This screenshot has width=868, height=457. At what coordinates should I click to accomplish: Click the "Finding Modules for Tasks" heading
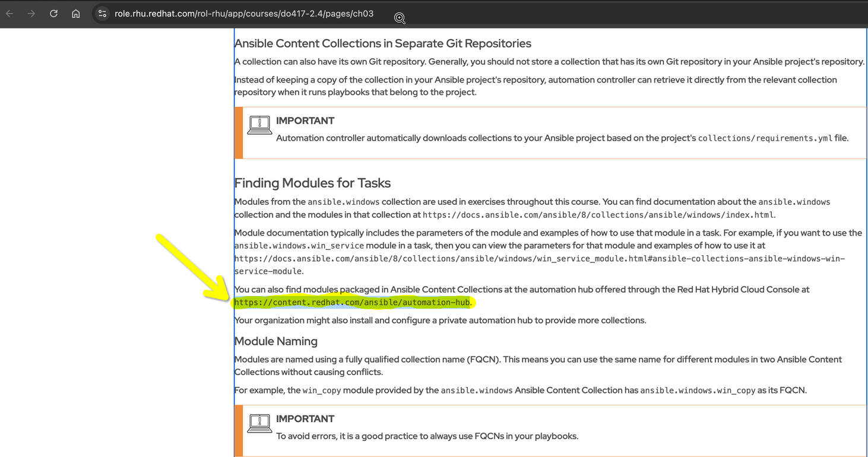312,183
